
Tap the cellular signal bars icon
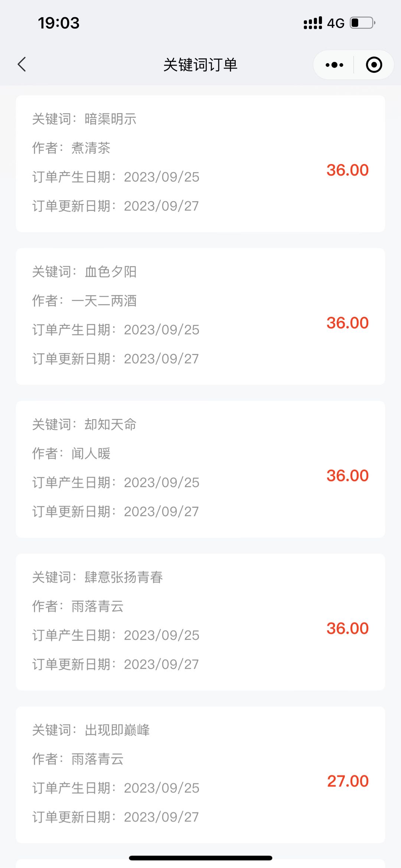click(313, 23)
